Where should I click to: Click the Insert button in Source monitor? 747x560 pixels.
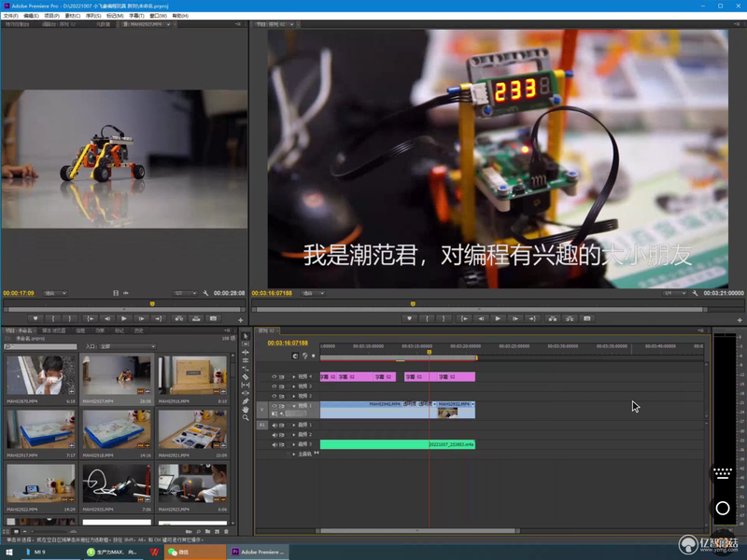point(179,318)
